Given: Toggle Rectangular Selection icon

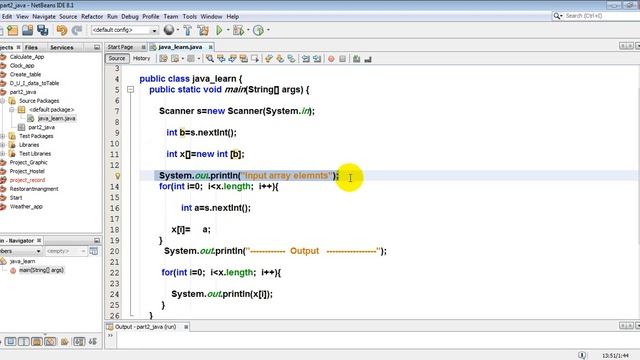Looking at the screenshot, I should [255, 59].
